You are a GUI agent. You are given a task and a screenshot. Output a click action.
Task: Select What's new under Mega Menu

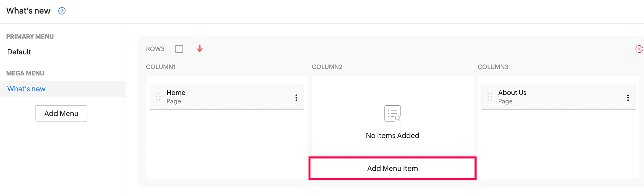click(x=26, y=89)
